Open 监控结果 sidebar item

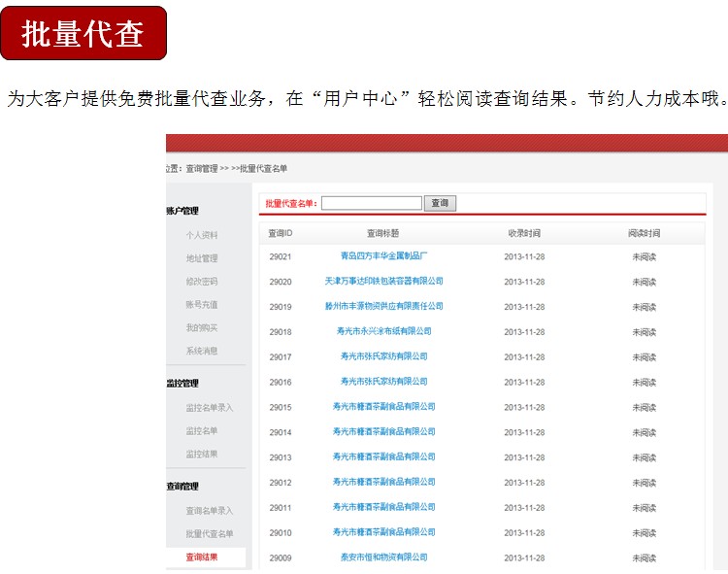tap(202, 454)
